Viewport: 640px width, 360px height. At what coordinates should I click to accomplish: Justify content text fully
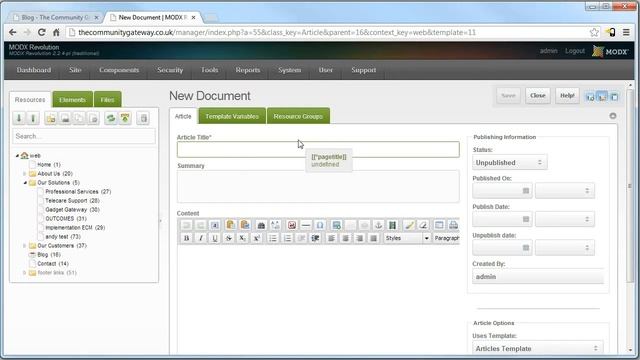(x=373, y=238)
